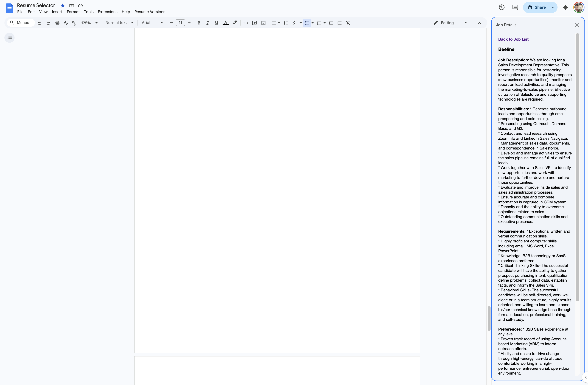This screenshot has height=385, width=588.
Task: Open the comments history icon
Action: pyautogui.click(x=515, y=7)
